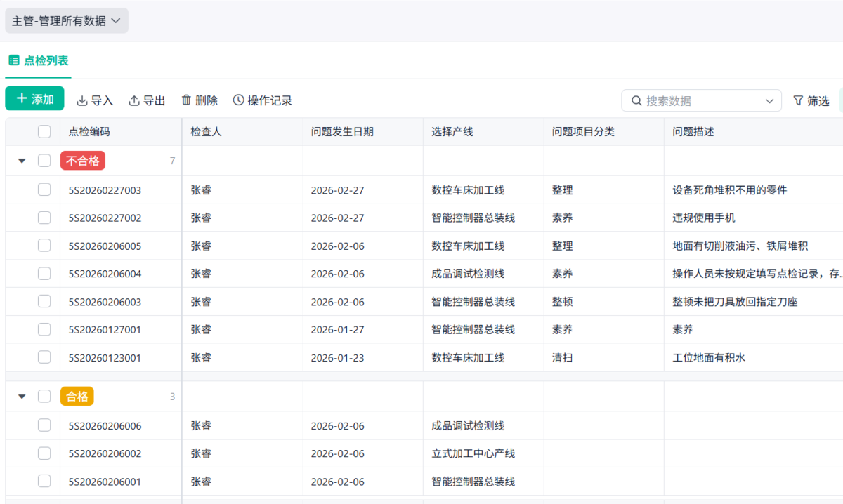Click the export (导出) icon

pos(134,101)
